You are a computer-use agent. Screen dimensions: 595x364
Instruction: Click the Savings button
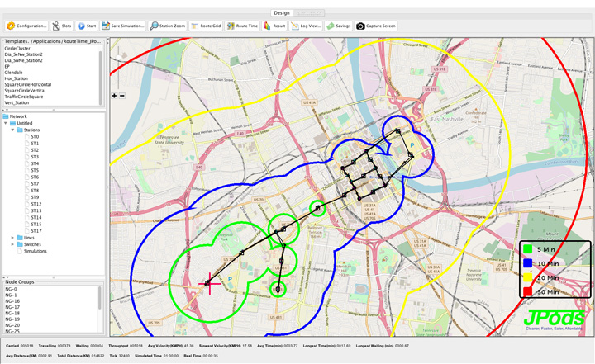pyautogui.click(x=339, y=26)
